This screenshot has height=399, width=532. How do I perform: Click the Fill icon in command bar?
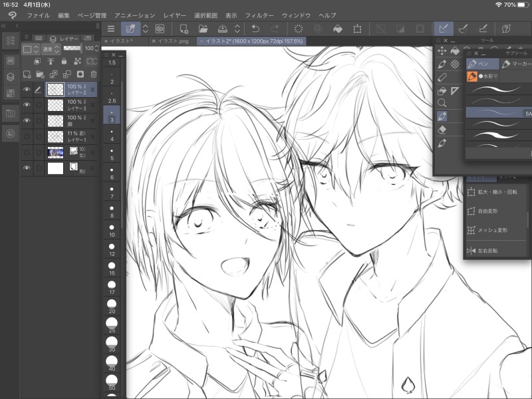click(338, 29)
